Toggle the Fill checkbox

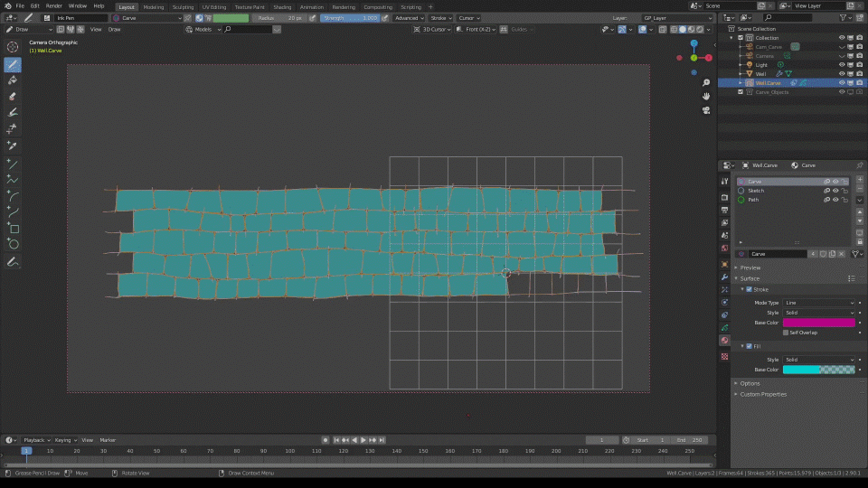coord(749,346)
